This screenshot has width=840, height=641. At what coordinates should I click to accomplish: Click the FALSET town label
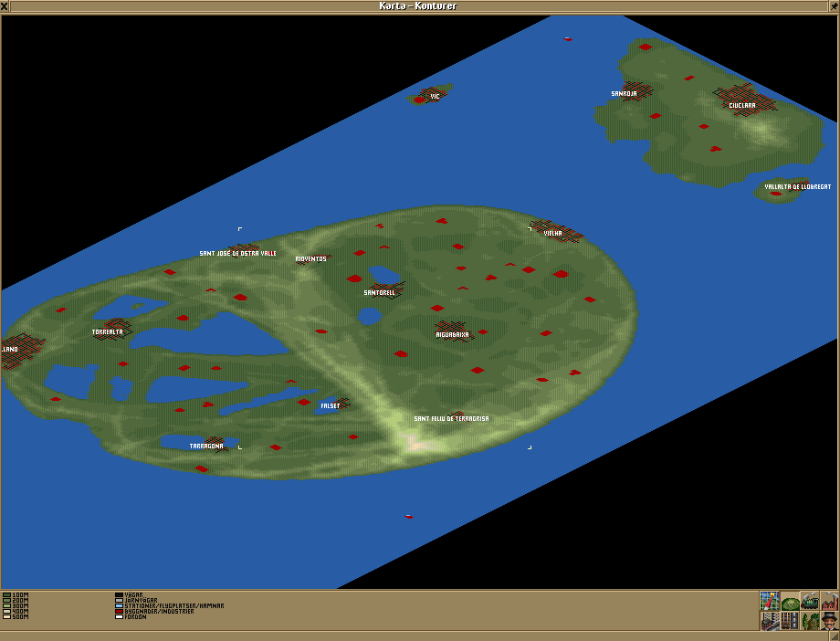coord(330,406)
